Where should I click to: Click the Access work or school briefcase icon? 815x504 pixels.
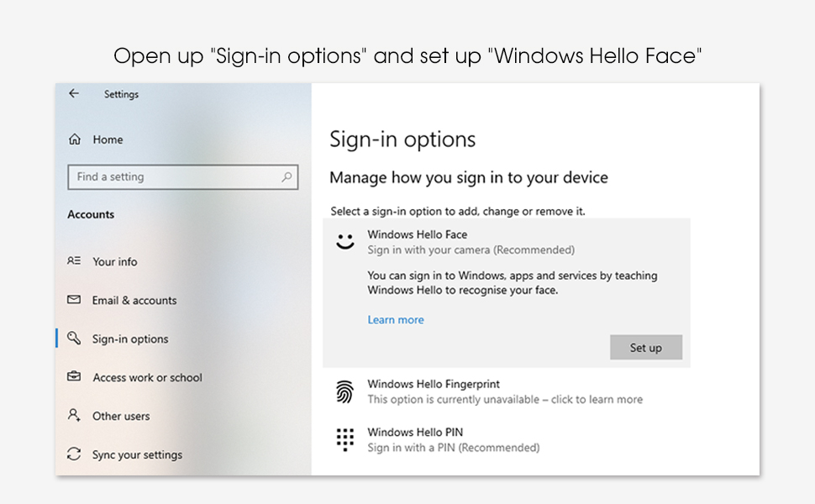(74, 377)
